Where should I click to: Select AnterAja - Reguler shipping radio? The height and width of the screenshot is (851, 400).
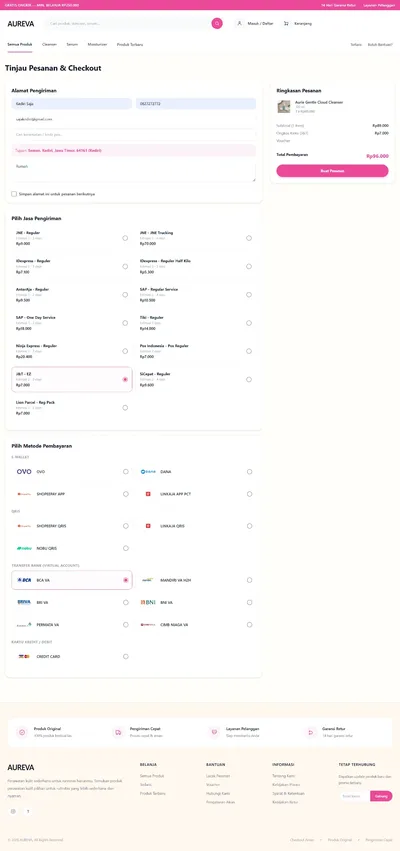pyautogui.click(x=125, y=295)
